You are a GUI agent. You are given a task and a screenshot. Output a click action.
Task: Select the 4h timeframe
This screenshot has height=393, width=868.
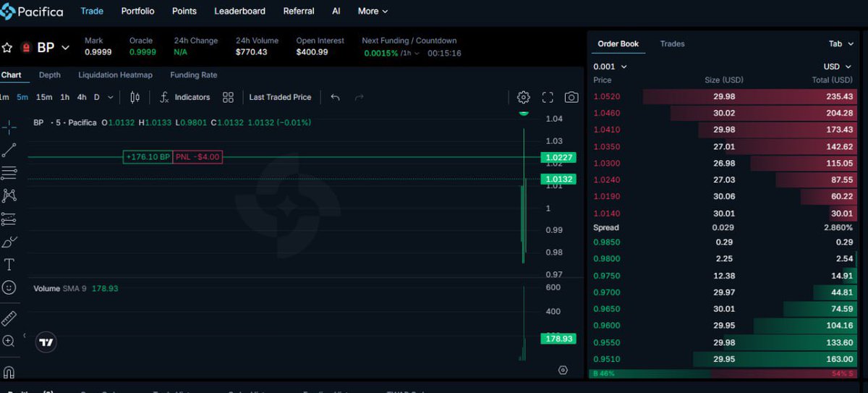point(82,97)
